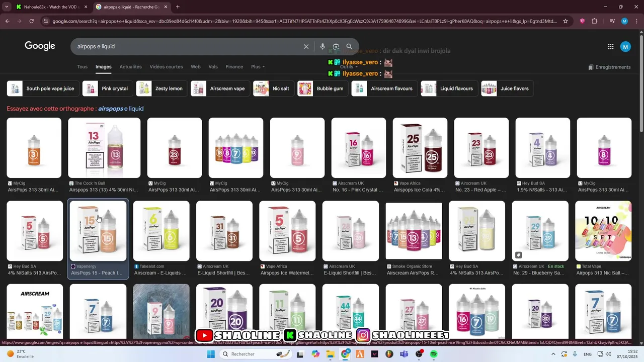Filter by Pink crystal chip
644x362 pixels.
(107, 88)
